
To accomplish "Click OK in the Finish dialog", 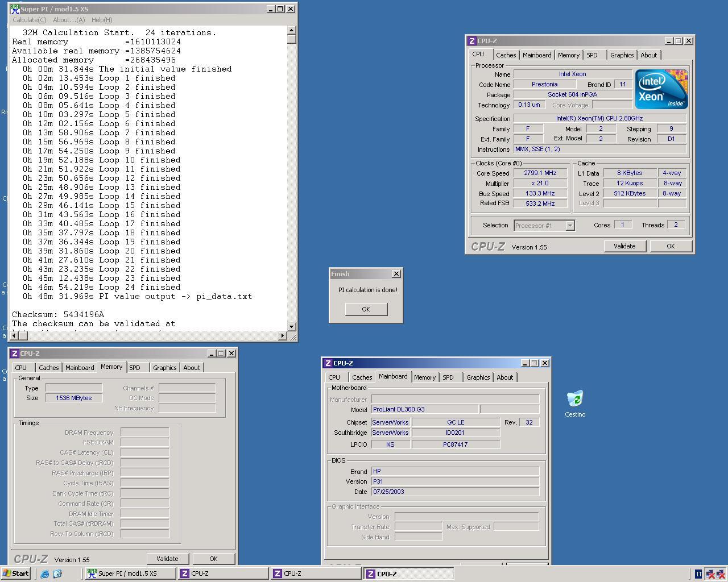I will click(x=366, y=309).
